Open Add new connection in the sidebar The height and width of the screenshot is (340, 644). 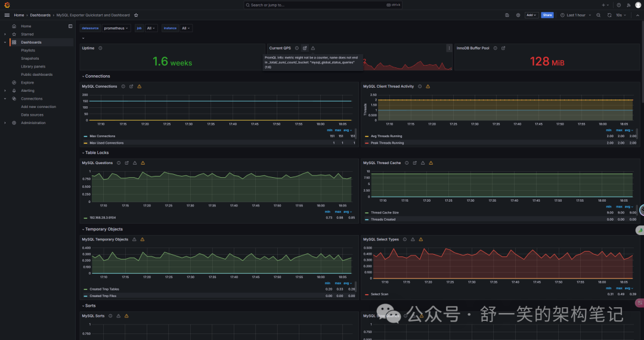[x=39, y=107]
